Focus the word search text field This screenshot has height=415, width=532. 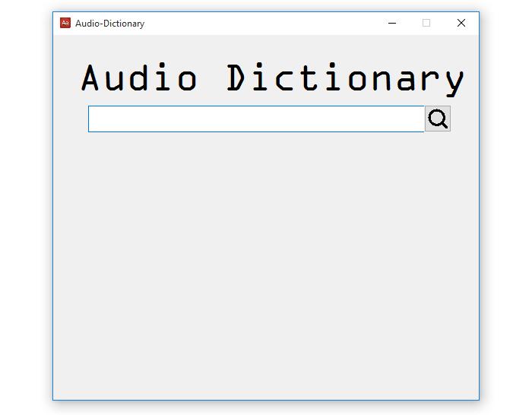(256, 119)
